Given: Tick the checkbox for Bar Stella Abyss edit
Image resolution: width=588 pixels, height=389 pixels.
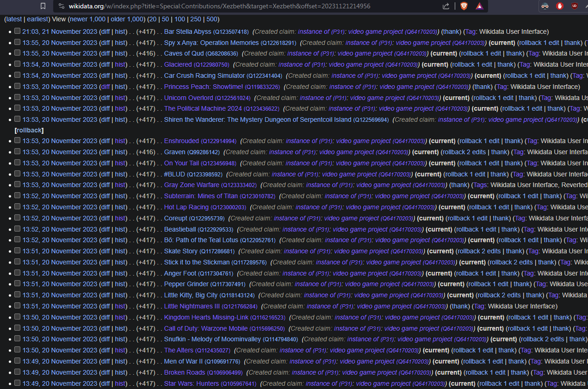Looking at the screenshot, I should pos(17,31).
